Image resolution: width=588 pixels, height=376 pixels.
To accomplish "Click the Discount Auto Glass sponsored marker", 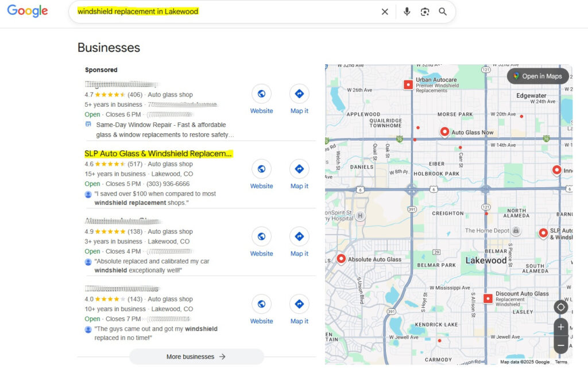I will point(488,298).
